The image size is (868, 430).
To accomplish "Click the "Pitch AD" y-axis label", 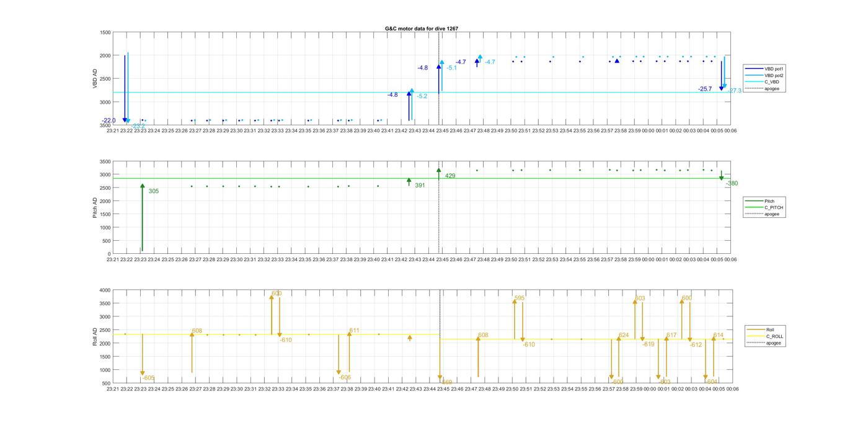I will (95, 208).
